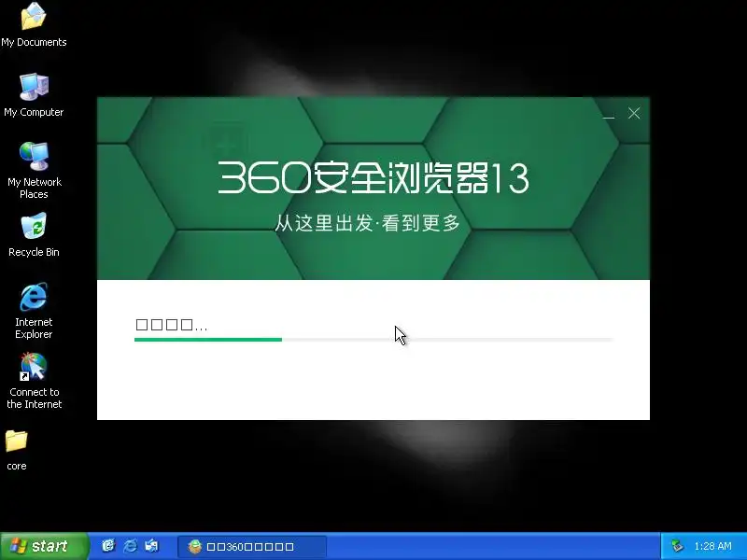Launch Internet Explorer from desktop

pyautogui.click(x=34, y=311)
